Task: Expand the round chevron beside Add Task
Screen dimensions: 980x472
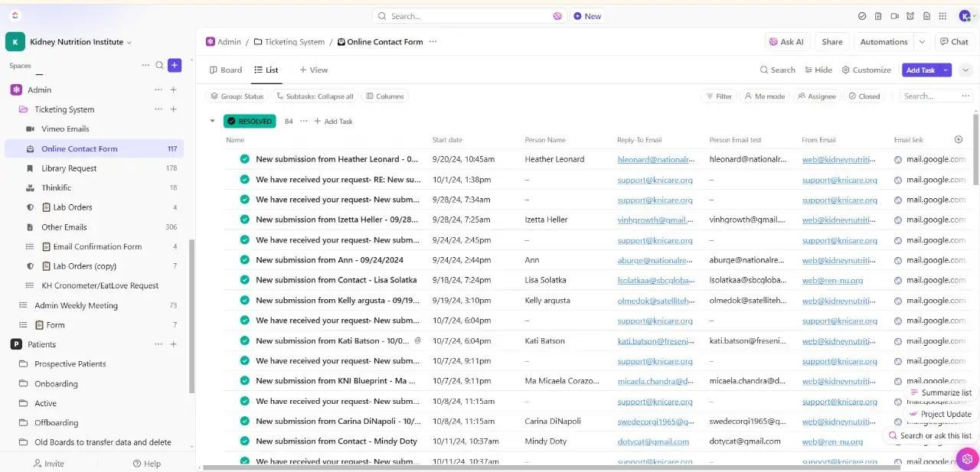Action: point(965,70)
